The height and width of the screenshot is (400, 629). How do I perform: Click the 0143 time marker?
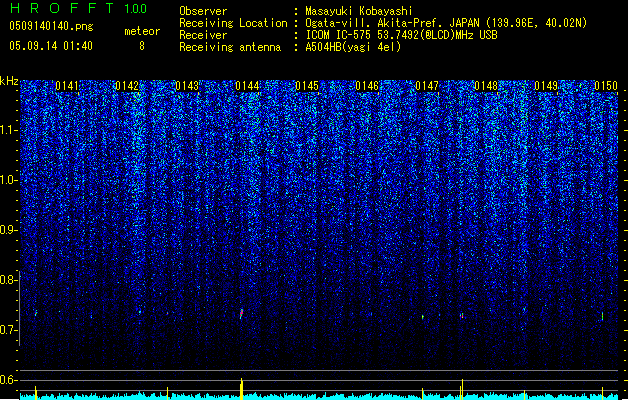pyautogui.click(x=187, y=86)
